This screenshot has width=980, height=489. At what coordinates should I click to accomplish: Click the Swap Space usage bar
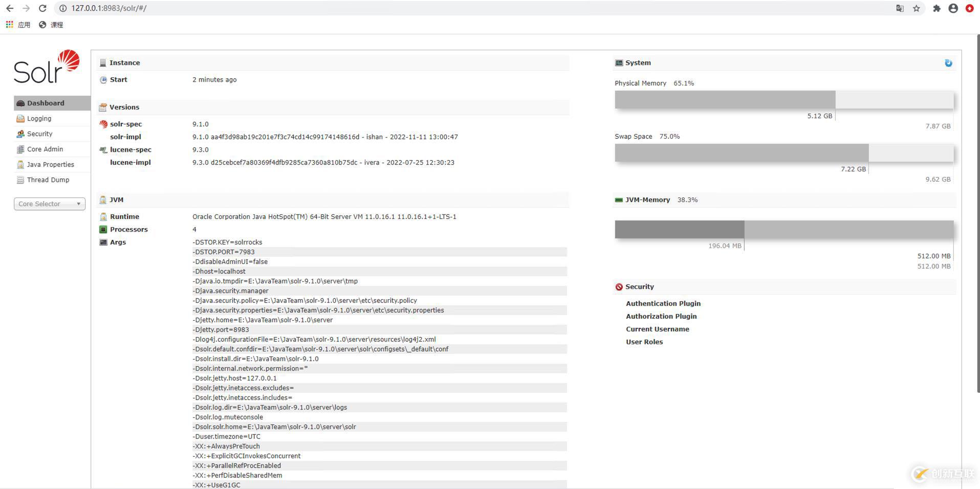pyautogui.click(x=784, y=153)
